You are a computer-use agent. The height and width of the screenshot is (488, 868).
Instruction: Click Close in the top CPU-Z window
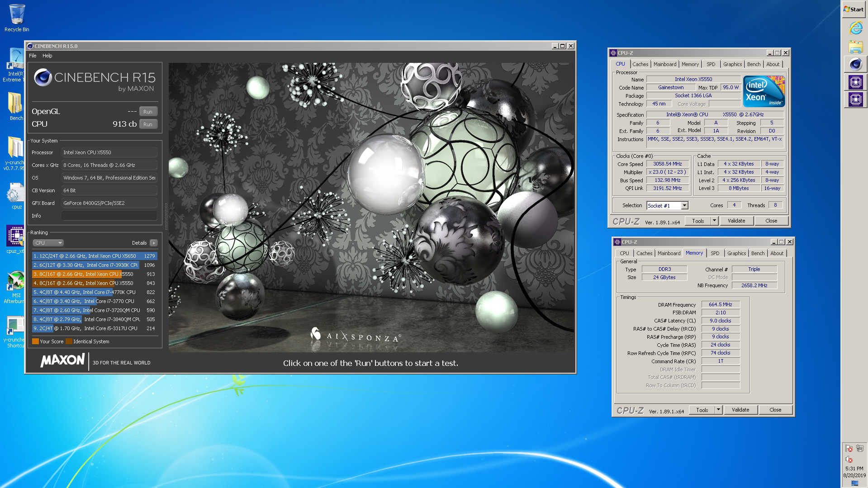pyautogui.click(x=771, y=221)
